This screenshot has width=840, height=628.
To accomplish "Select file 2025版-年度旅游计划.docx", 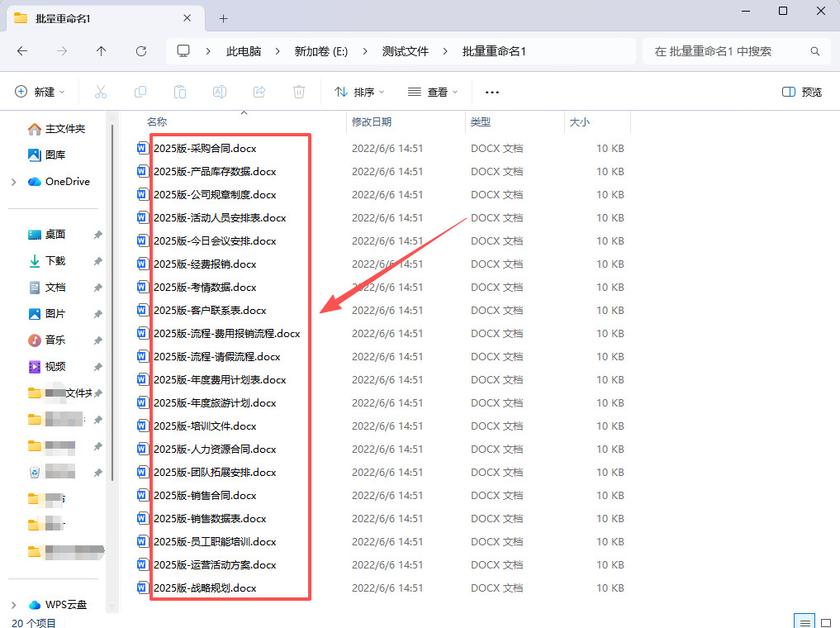I will click(215, 402).
